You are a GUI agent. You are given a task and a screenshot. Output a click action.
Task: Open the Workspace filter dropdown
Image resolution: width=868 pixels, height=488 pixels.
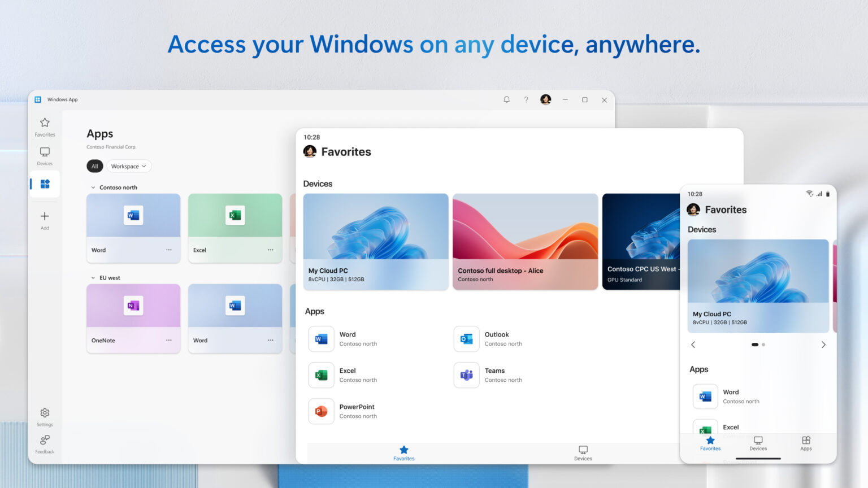click(x=129, y=165)
